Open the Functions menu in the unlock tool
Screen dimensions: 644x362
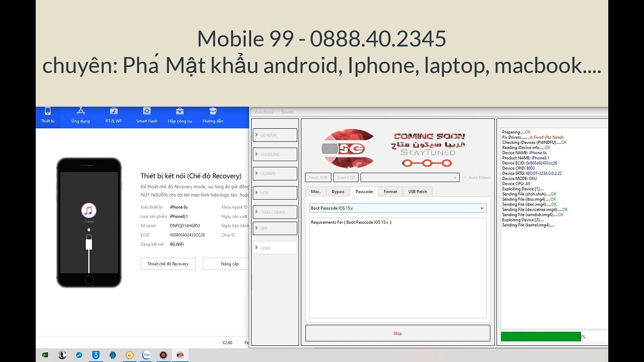[264, 112]
